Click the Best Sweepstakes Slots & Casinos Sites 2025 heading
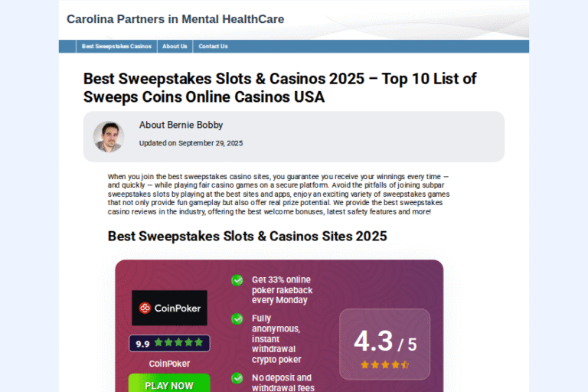Screen dimensions: 588x392 point(247,236)
